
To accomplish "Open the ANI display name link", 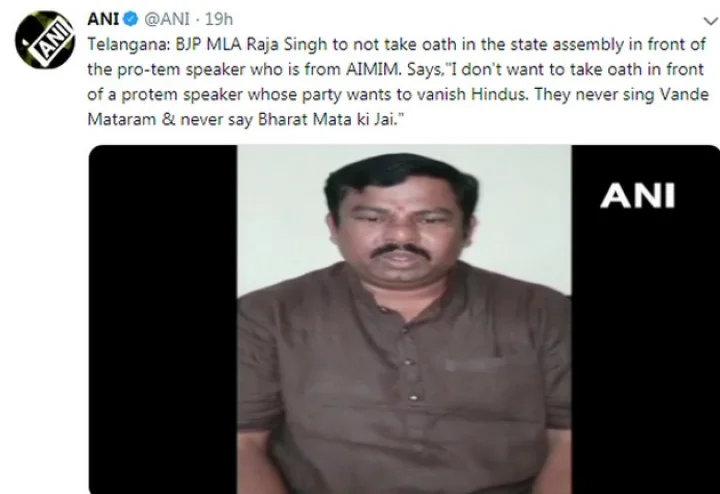I will (103, 19).
